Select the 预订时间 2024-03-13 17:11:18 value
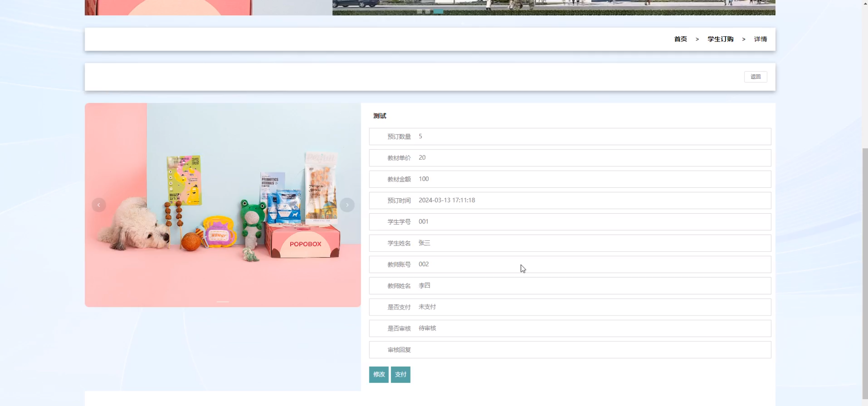 click(447, 200)
